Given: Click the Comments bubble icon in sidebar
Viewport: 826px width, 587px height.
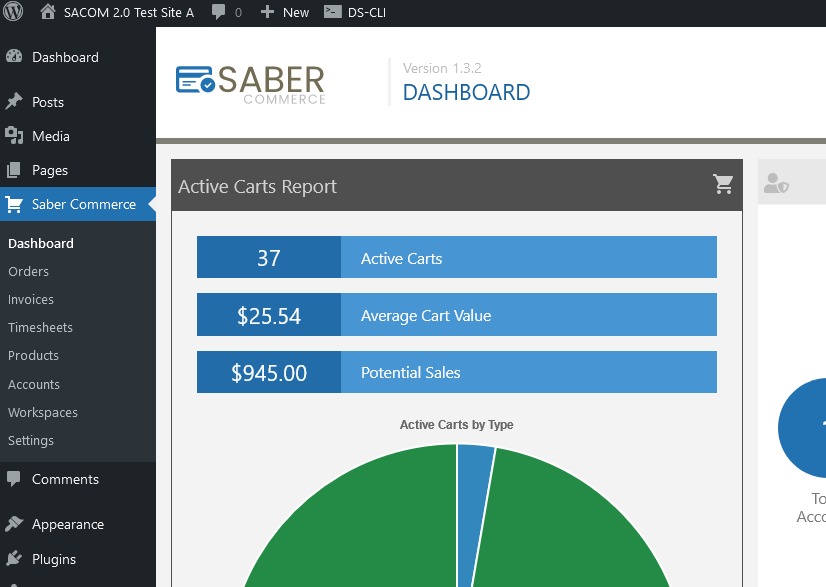Looking at the screenshot, I should click(13, 478).
